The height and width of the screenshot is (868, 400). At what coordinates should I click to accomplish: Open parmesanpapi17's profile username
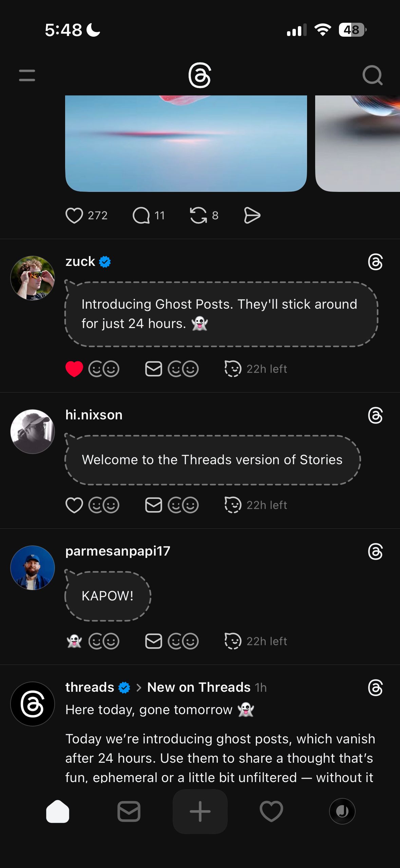pos(118,551)
